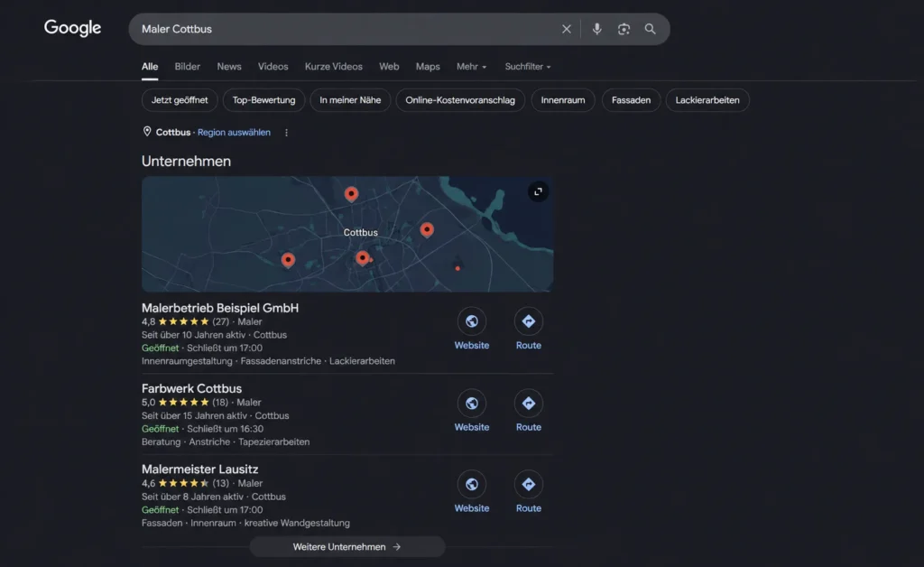
Task: Switch to the Videos tab
Action: point(273,67)
